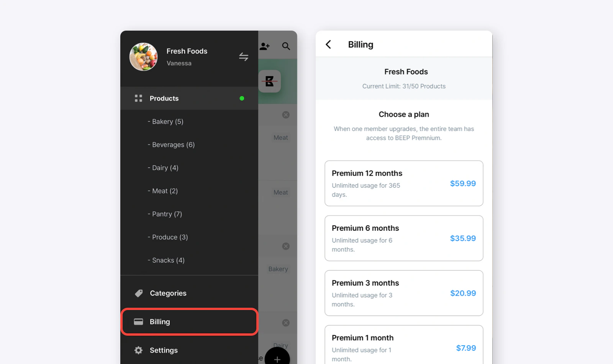This screenshot has height=364, width=613.
Task: Click the Fresh Foods team avatar
Action: click(144, 57)
